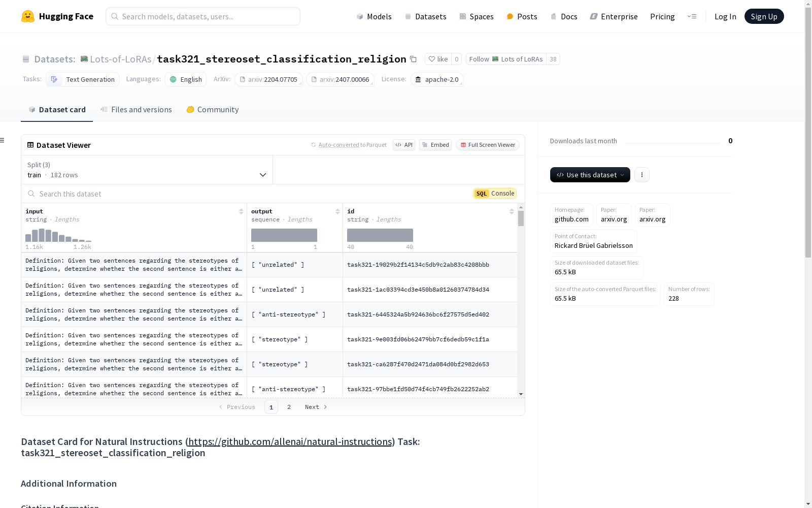Open the SQL Console
This screenshot has height=508, width=812.
point(495,194)
